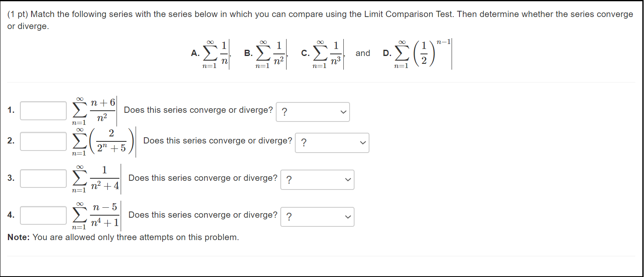The image size is (644, 277).
Task: Select comparison series A, sum of 1/n
Action: 211,53
